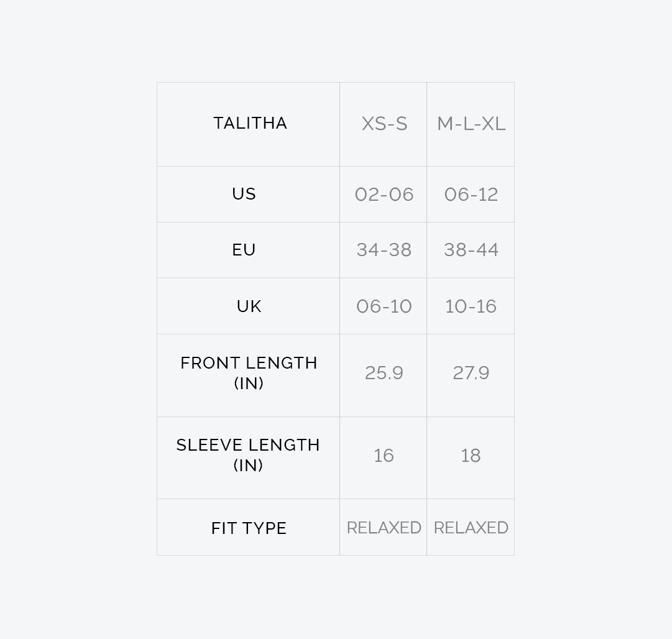Viewport: 672px width, 639px height.
Task: Click US size 06-12 cell
Action: click(471, 195)
